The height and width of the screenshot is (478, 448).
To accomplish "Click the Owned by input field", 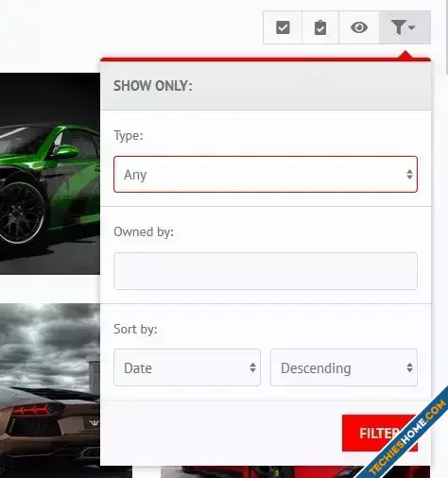I will (x=266, y=271).
